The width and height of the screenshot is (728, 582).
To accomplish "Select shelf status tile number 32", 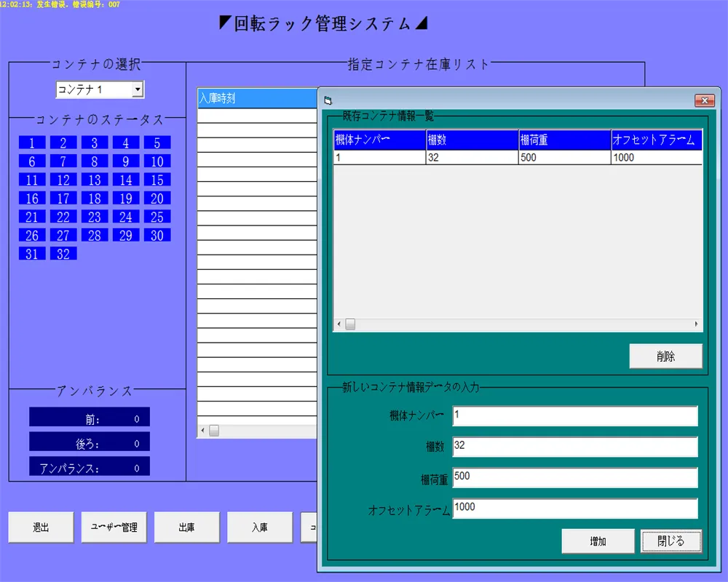I will (63, 254).
